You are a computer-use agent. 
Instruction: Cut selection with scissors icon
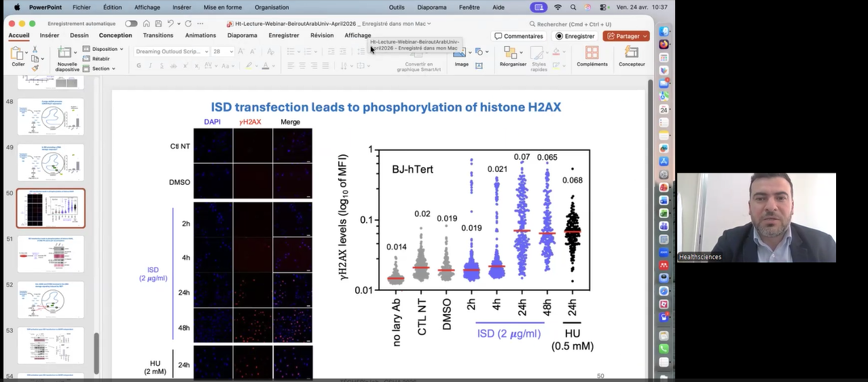coord(35,50)
